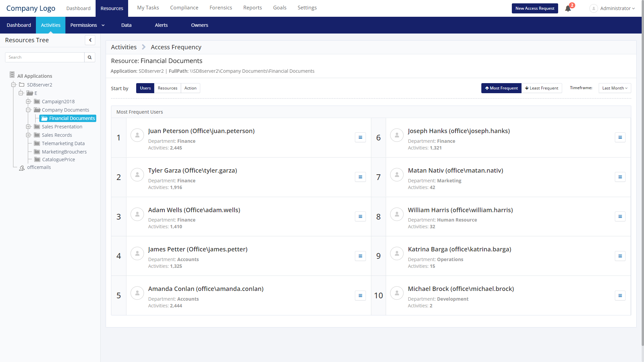Click the Resources Tree search field
644x362 pixels.
[x=45, y=57]
